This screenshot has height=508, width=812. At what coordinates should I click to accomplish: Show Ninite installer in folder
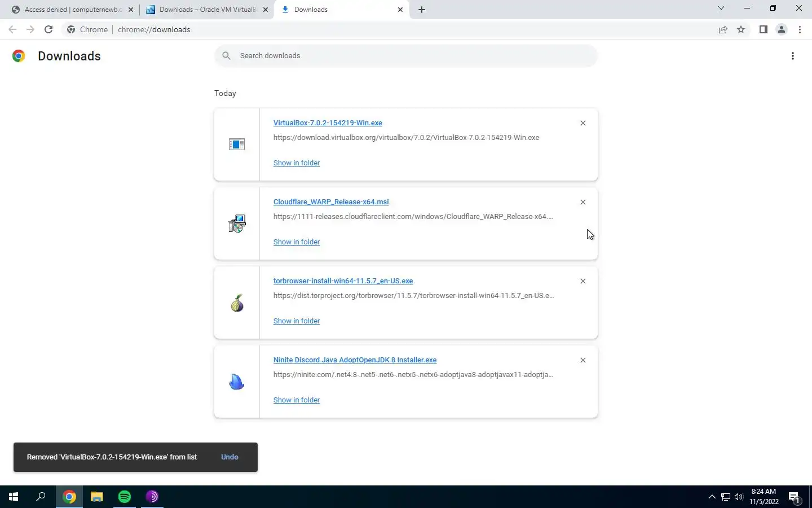[297, 400]
